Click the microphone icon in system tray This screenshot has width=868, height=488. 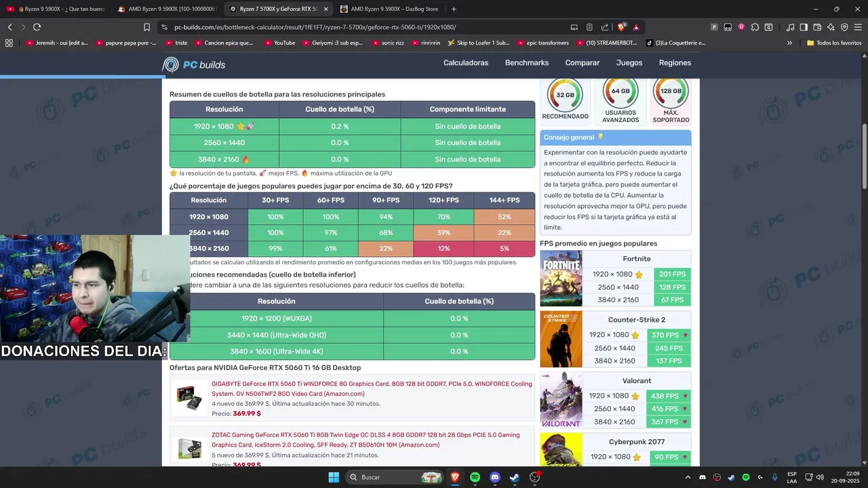[x=774, y=477]
